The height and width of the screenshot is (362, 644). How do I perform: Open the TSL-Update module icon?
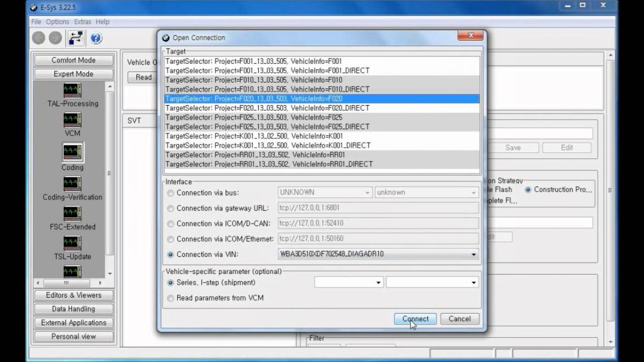pyautogui.click(x=72, y=243)
